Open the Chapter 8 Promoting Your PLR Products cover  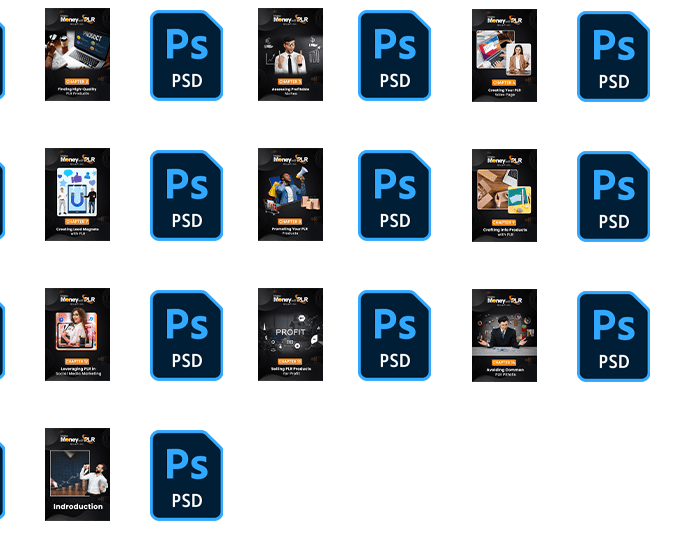290,194
